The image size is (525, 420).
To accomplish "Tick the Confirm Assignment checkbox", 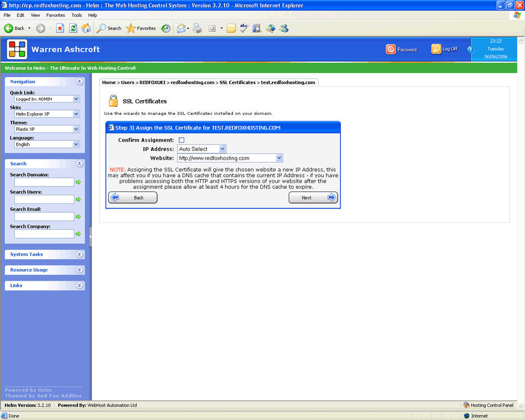I will [x=182, y=140].
